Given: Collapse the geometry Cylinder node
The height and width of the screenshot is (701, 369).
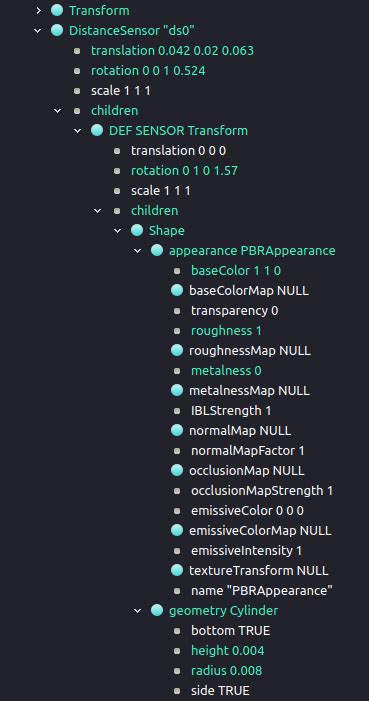Looking at the screenshot, I should tap(137, 611).
